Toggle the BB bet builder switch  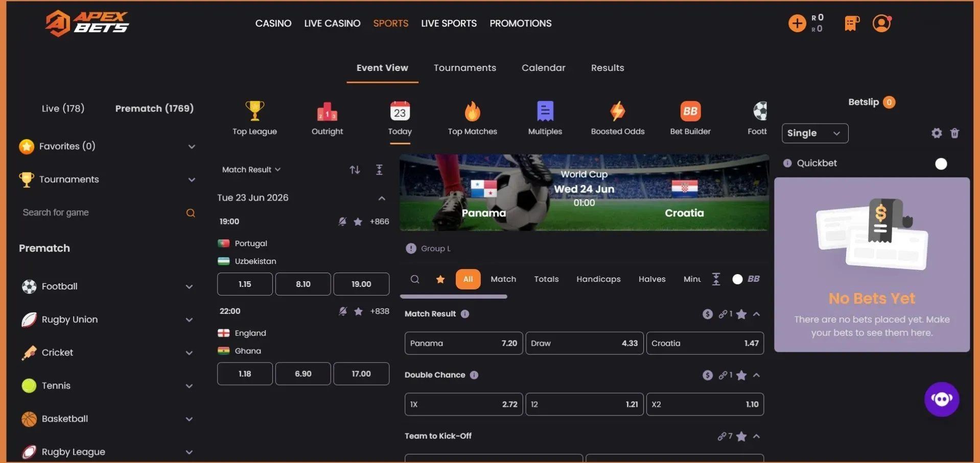coord(737,279)
